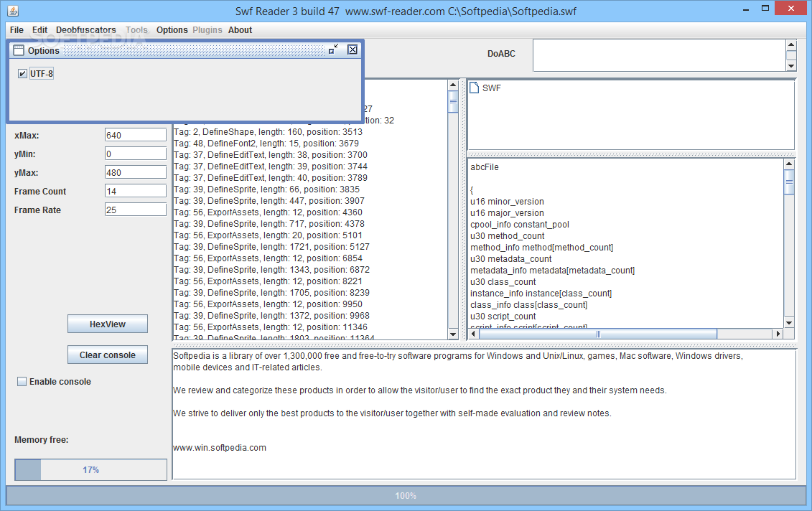Screen dimensions: 812x511
Task: Select 'Tag: 37, DefineEditText, length: 40' row
Action: coord(271,177)
